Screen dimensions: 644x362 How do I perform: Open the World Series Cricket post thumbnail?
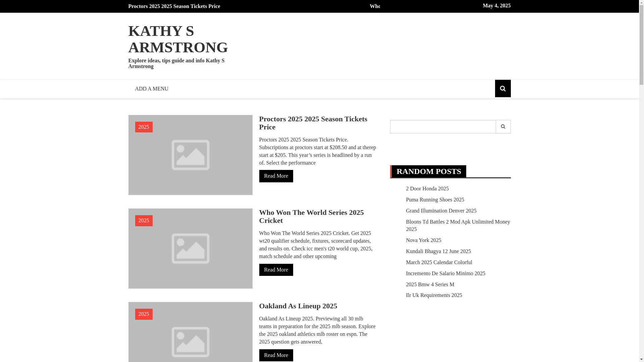pyautogui.click(x=190, y=248)
